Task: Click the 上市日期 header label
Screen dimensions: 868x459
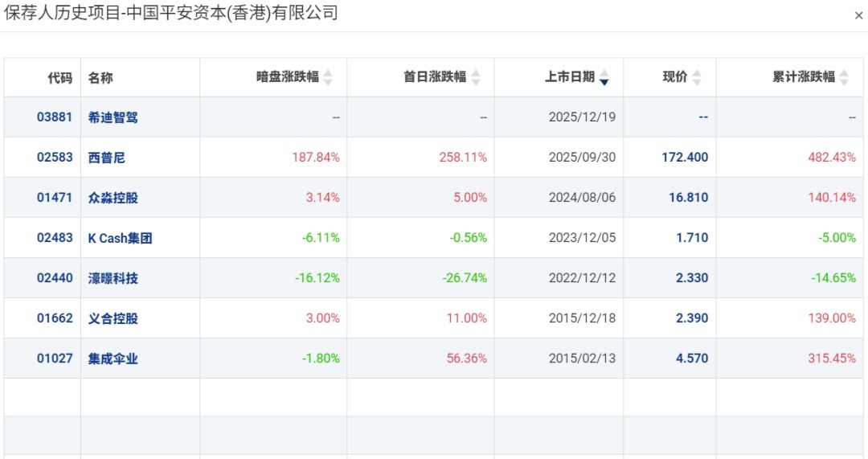Action: click(x=570, y=77)
